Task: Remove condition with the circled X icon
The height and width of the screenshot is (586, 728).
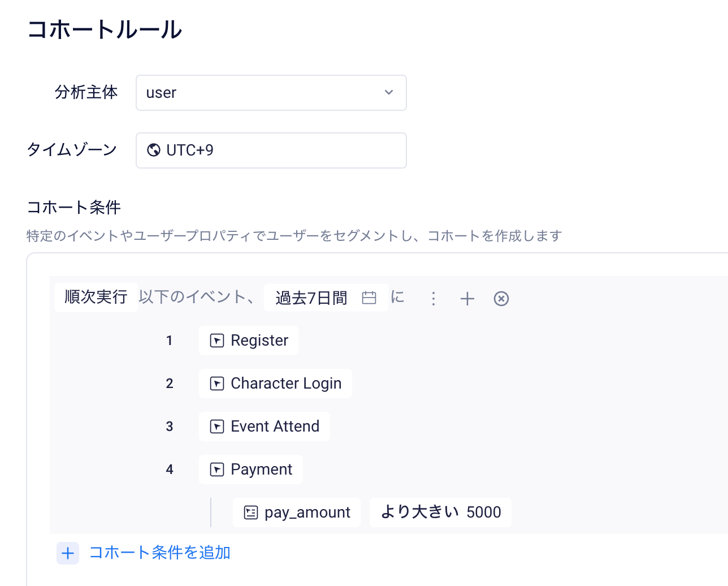Action: (501, 299)
